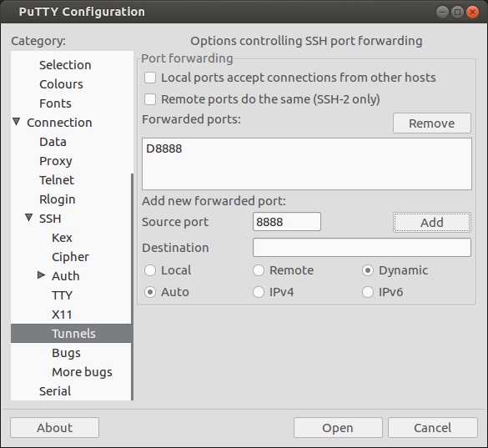Open the Data category

pos(53,142)
